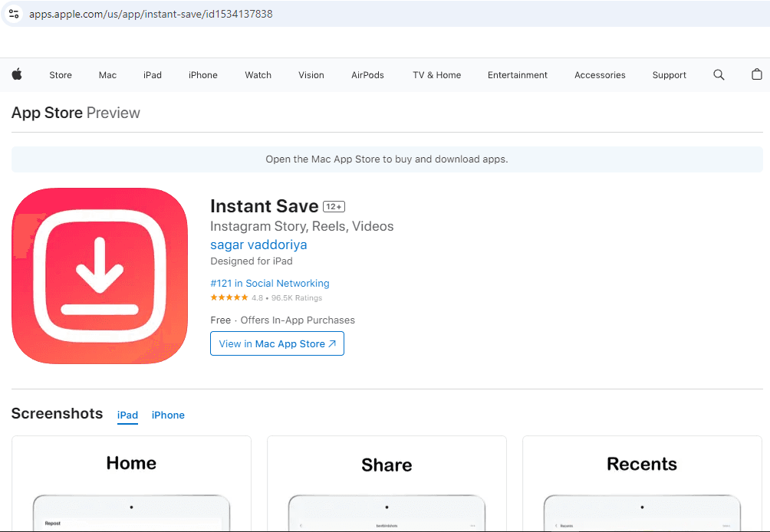Click the site information icon in address bar
Screen dimensions: 770x532
[14, 14]
